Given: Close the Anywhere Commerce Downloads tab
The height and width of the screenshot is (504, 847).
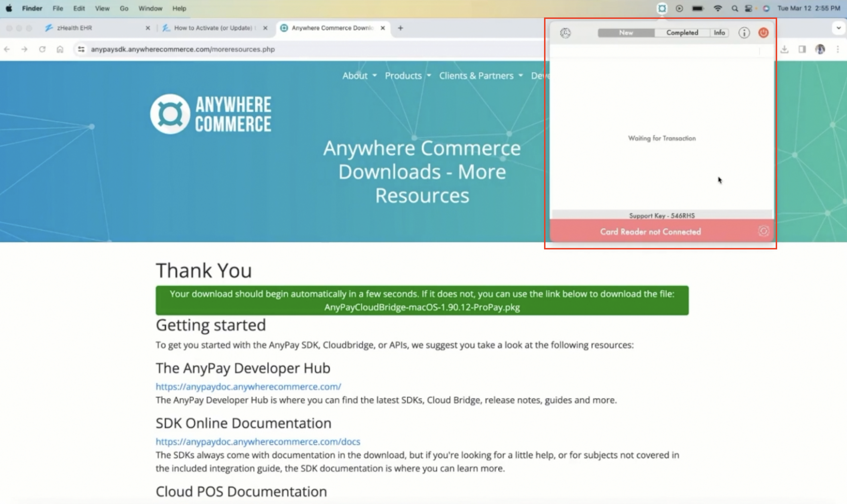Looking at the screenshot, I should pos(383,28).
